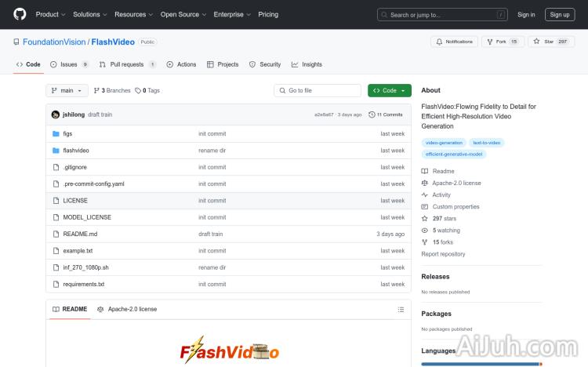Click the rename dir commit message for flashvideo
The image size is (588, 367).
(212, 151)
